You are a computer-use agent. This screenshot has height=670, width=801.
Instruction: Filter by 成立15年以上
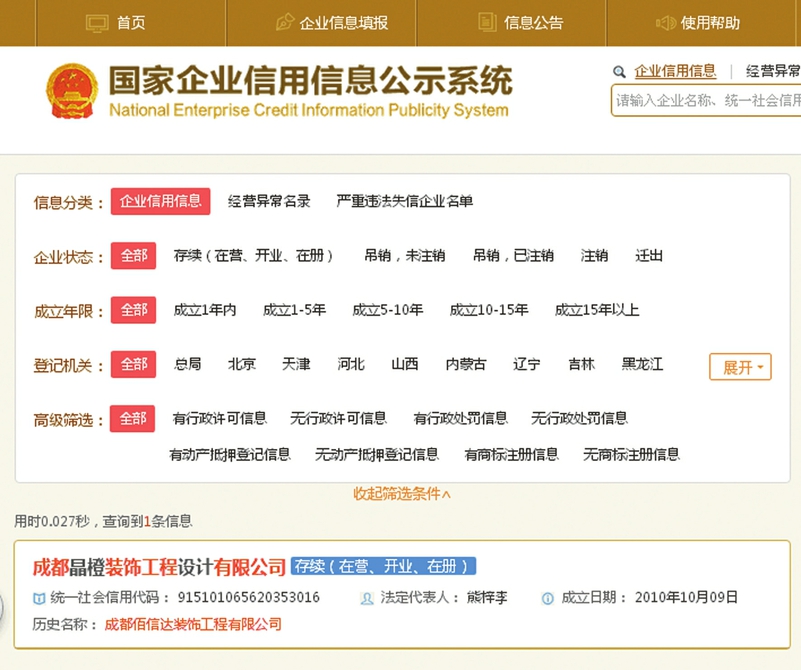597,310
